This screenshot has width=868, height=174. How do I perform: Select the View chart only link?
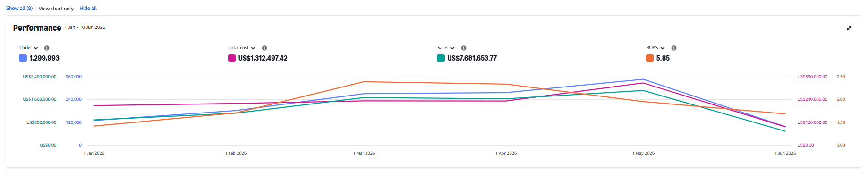[56, 9]
